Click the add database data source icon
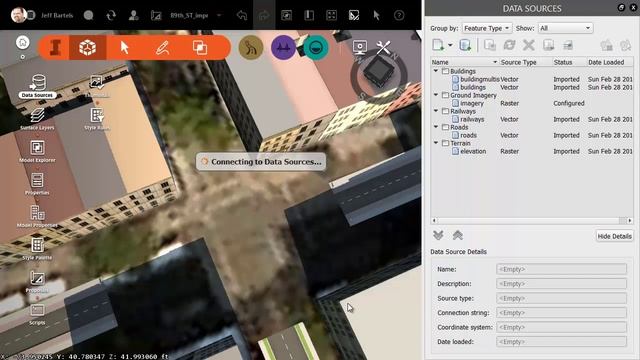The image size is (640, 360). (x=465, y=45)
